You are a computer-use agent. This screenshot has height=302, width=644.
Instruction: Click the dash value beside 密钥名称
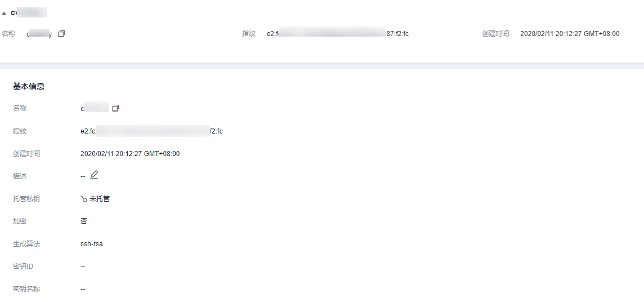click(83, 289)
